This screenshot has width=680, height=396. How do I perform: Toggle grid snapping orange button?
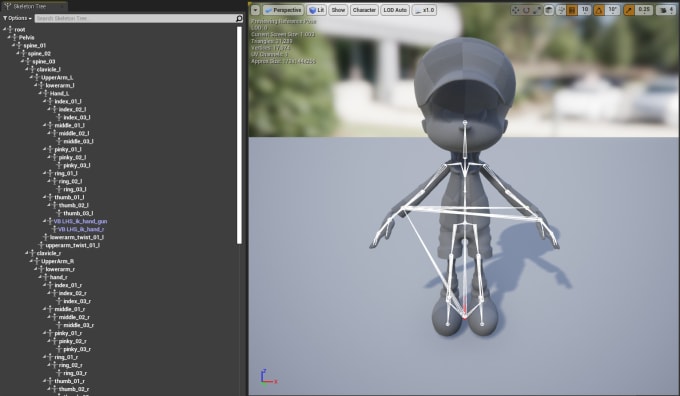pos(572,10)
